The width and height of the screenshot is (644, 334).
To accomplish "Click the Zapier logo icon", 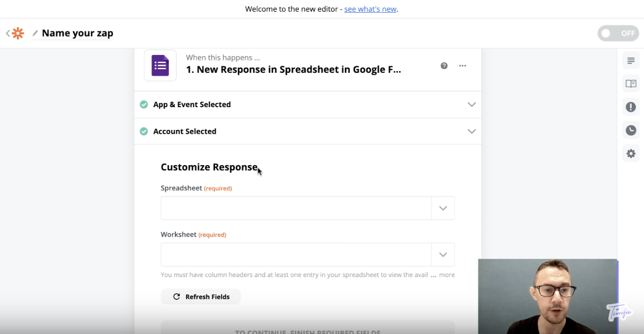I will 18,33.
